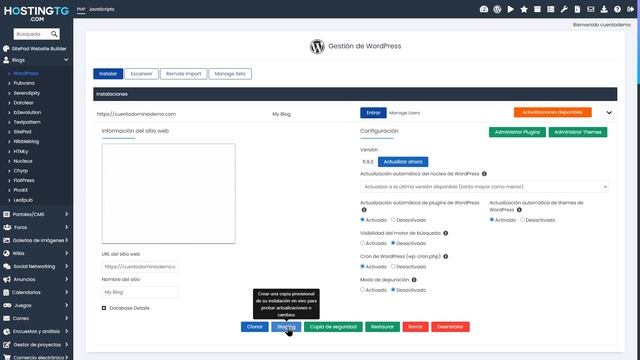
Task: Click the WordPress logo in page heading
Action: pyautogui.click(x=317, y=47)
